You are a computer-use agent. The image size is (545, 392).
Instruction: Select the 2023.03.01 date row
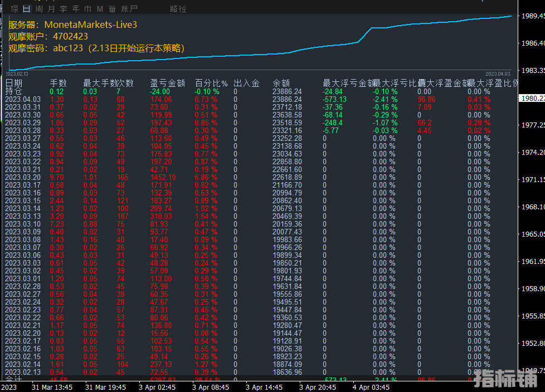point(23,279)
